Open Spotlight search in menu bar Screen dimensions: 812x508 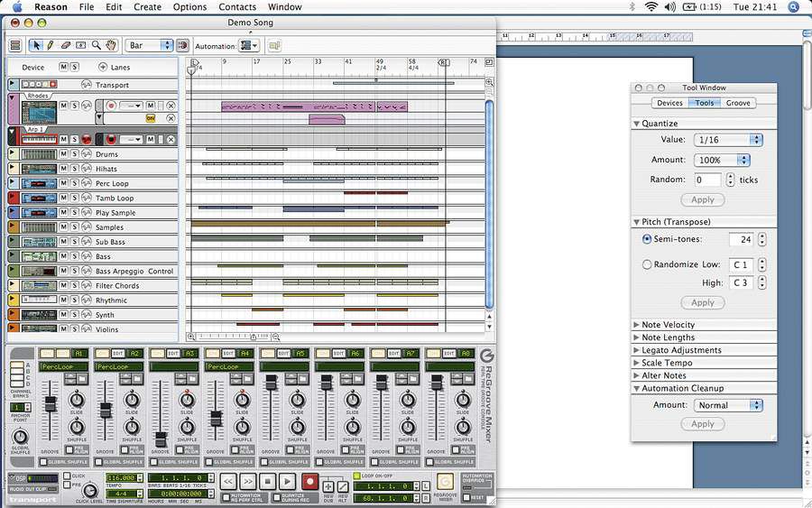click(793, 6)
